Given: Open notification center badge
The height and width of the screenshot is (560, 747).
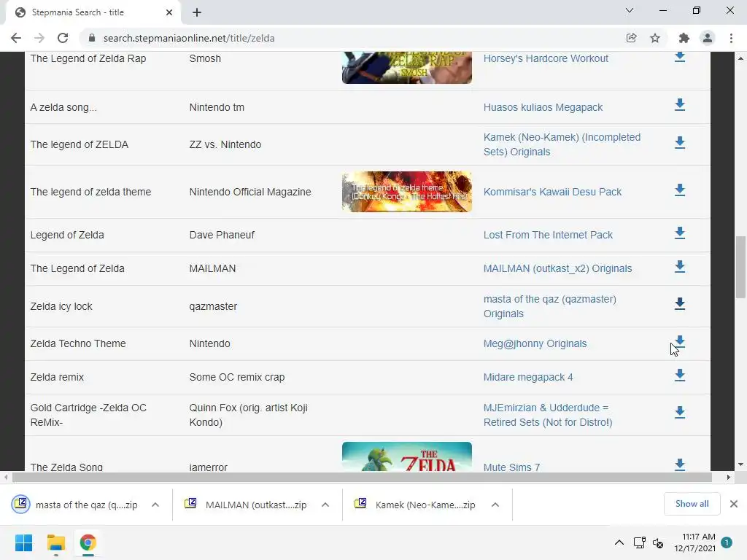Looking at the screenshot, I should click(727, 542).
